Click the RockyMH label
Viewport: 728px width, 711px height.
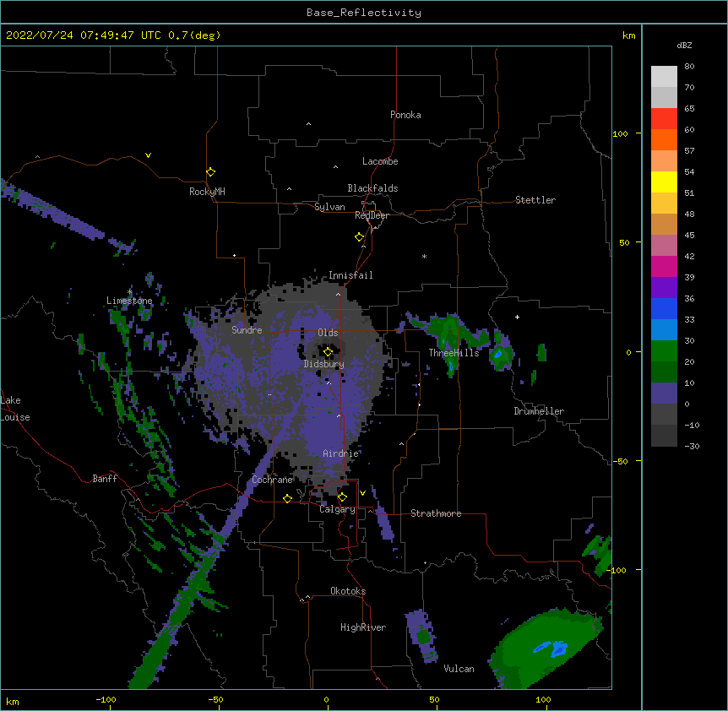[x=207, y=191]
